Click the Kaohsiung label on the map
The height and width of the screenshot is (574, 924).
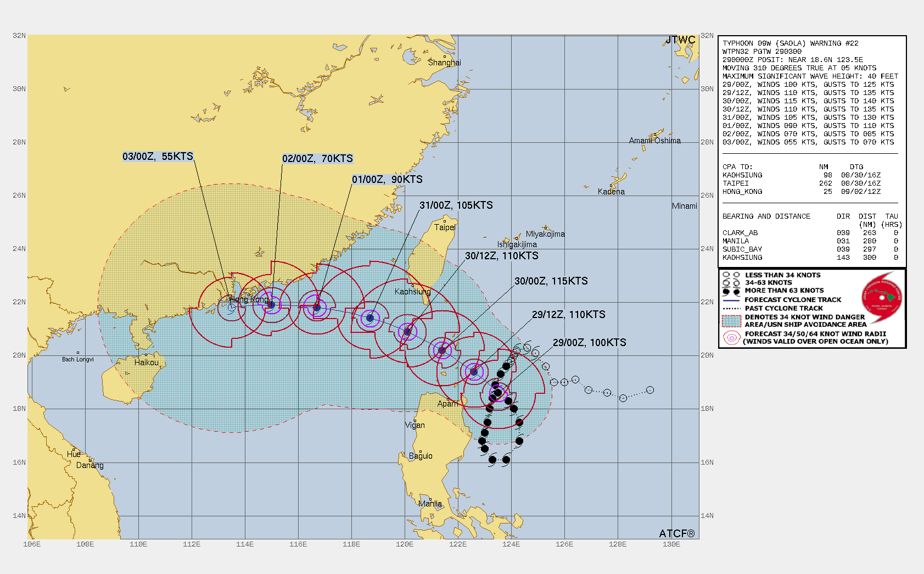point(413,292)
